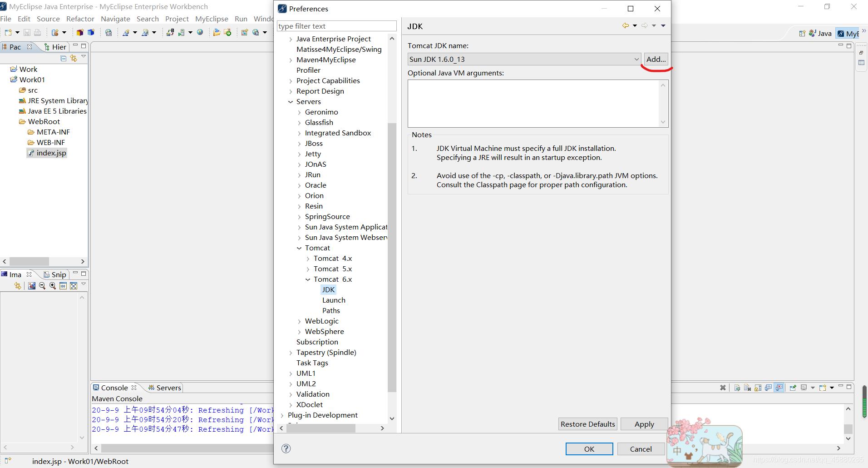Expand the Maven4MyEclipse node
The image size is (868, 468).
(291, 60)
